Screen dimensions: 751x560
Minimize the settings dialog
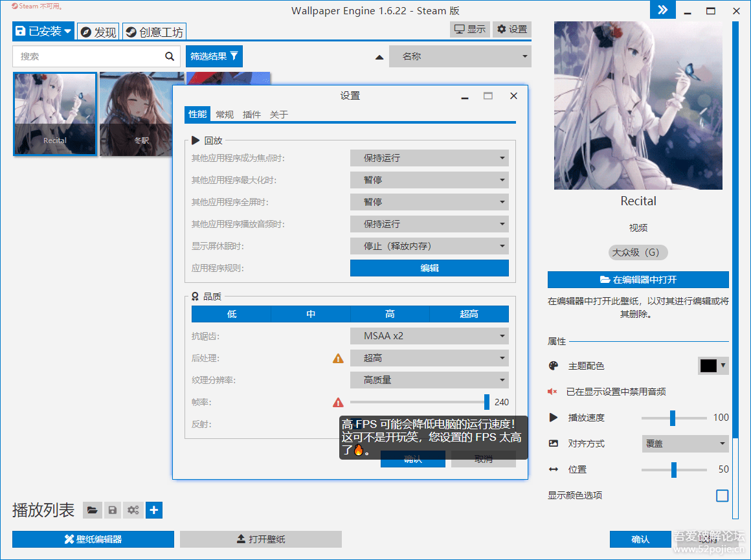465,96
